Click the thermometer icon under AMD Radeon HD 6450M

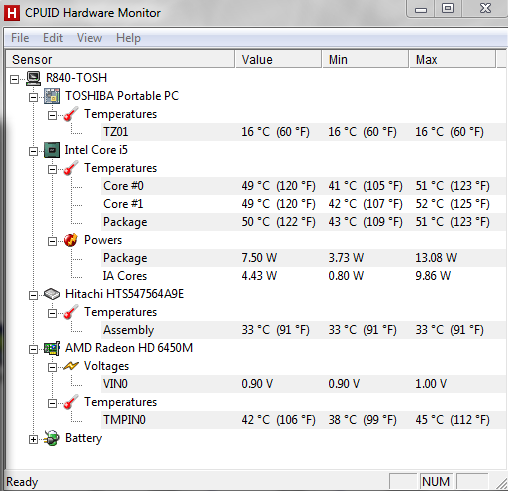(71, 402)
